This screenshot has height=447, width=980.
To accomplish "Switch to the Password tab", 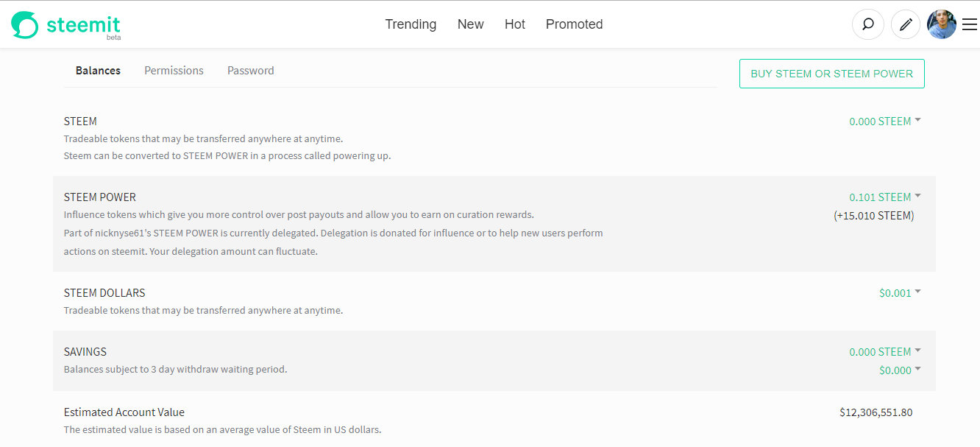I will (x=250, y=70).
